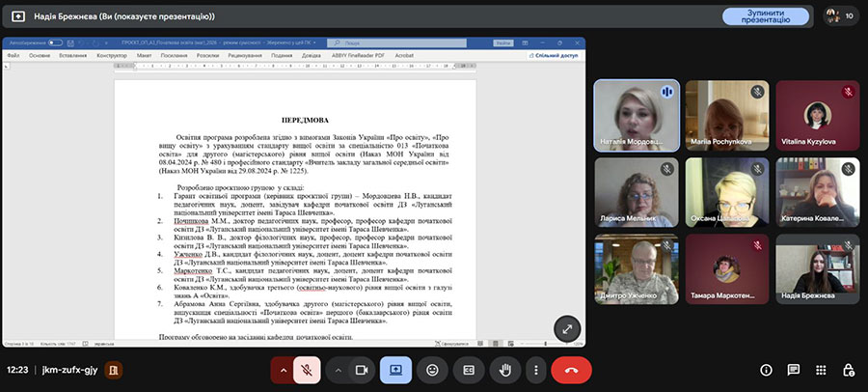Toggle the Word AutoSave switch

click(54, 43)
